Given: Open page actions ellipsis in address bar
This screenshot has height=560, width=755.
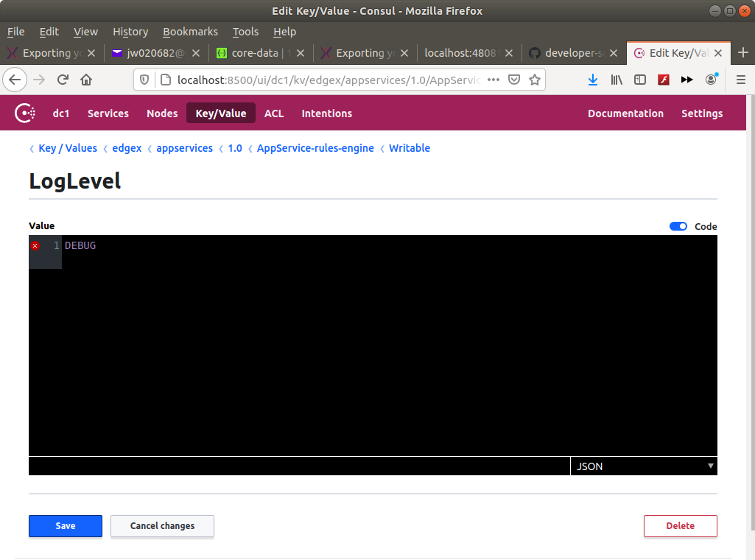Looking at the screenshot, I should coord(494,80).
